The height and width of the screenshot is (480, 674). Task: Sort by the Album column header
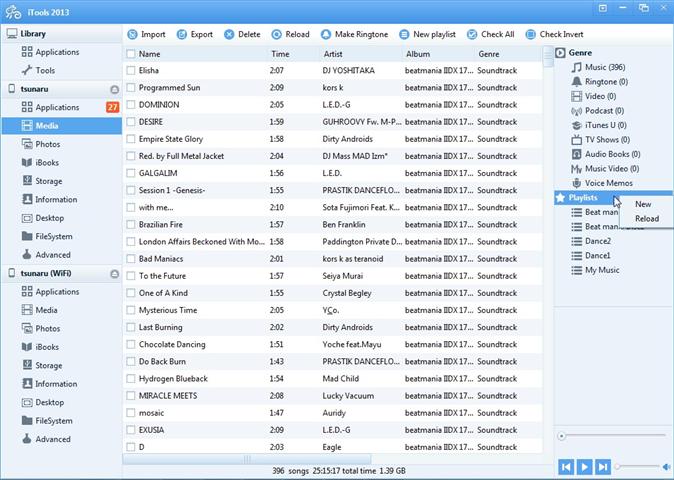click(418, 54)
